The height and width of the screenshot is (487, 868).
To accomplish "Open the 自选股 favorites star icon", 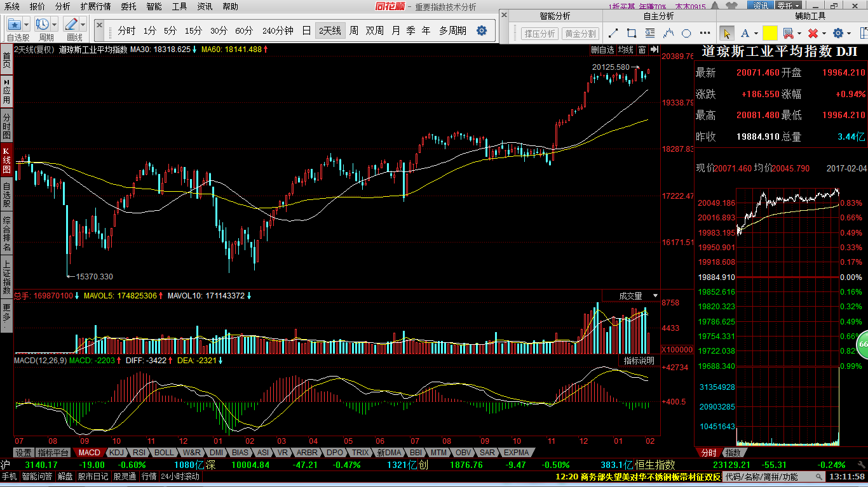I will pos(14,24).
